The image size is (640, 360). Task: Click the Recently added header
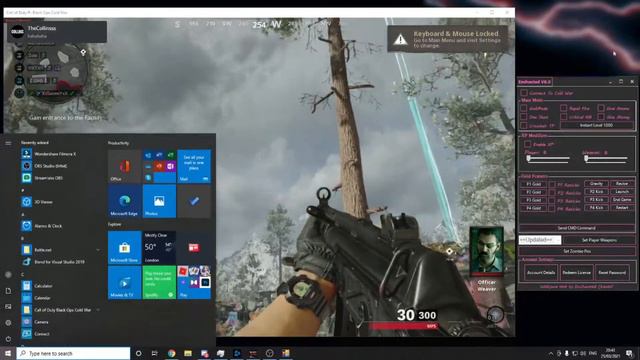pyautogui.click(x=35, y=142)
